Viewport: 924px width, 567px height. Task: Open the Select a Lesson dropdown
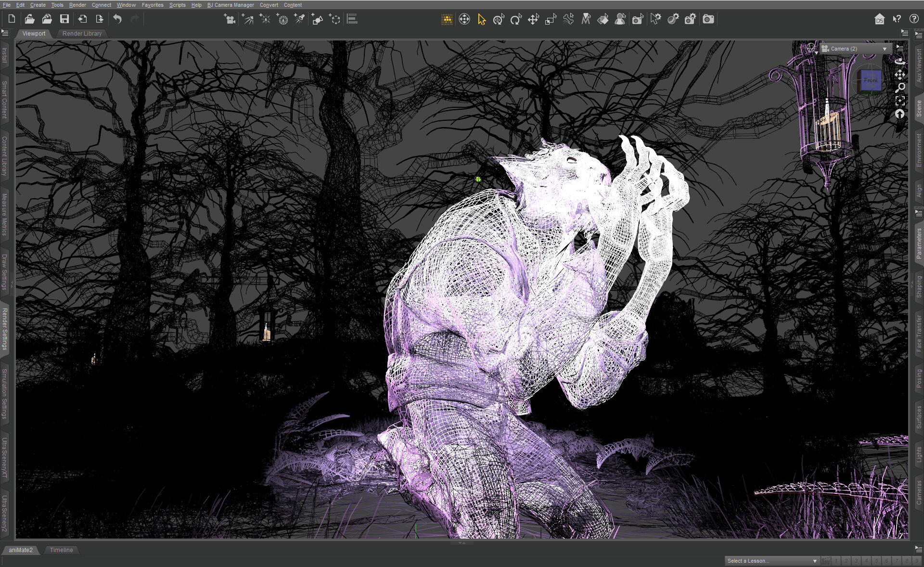[772, 561]
